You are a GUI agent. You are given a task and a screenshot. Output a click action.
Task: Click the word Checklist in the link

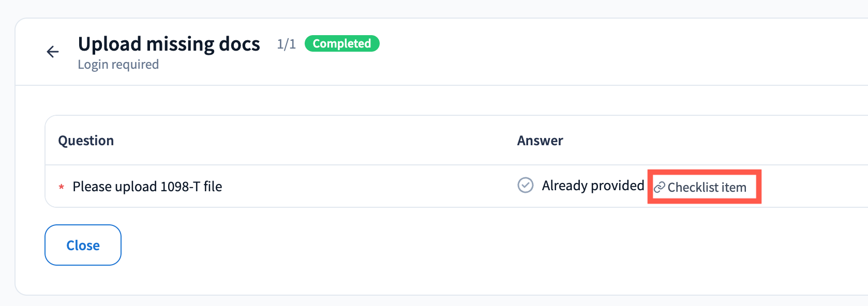click(x=693, y=187)
